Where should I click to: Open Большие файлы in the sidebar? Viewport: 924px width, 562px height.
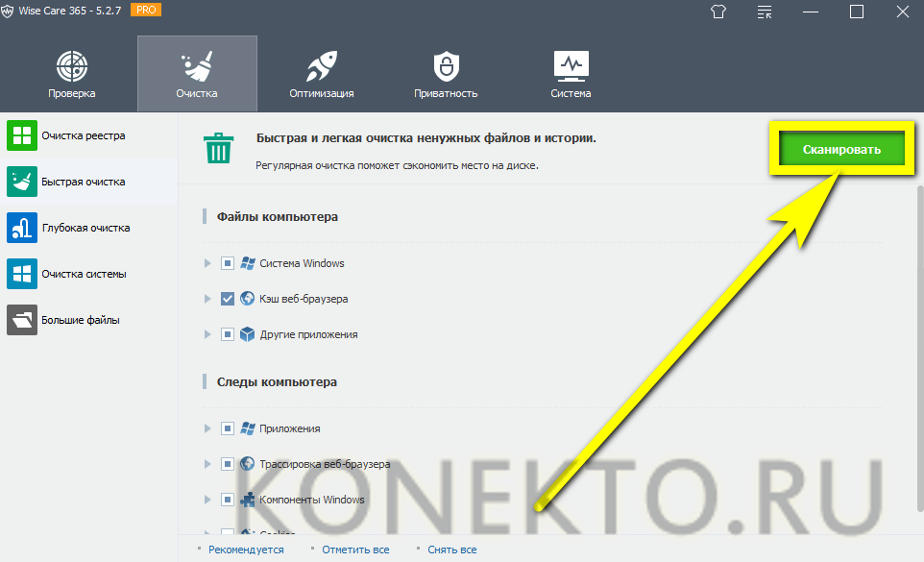click(x=89, y=320)
